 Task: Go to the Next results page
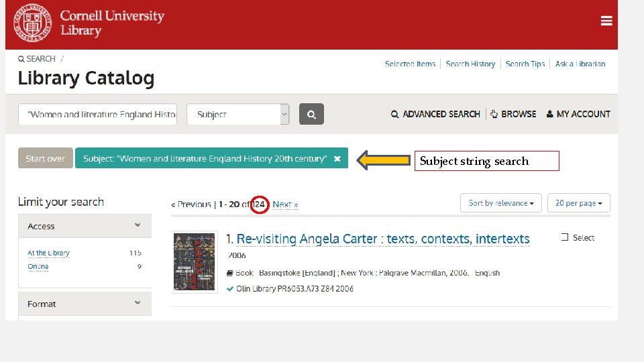[285, 204]
